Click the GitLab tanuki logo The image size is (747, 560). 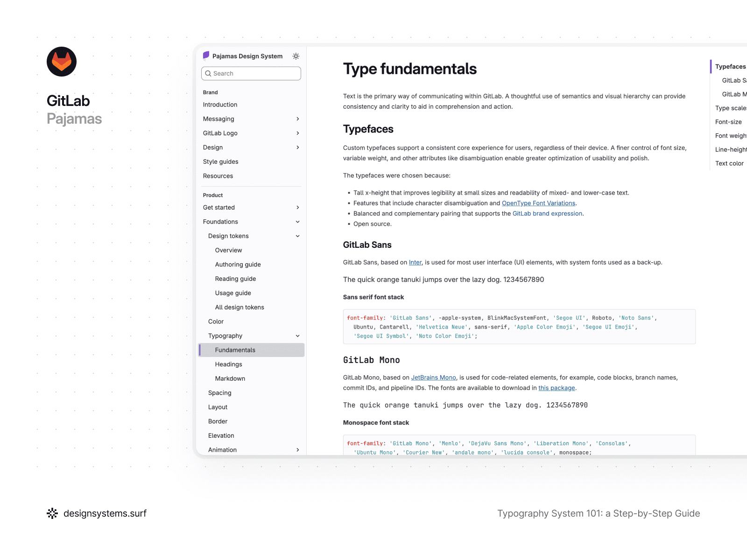[x=62, y=62]
